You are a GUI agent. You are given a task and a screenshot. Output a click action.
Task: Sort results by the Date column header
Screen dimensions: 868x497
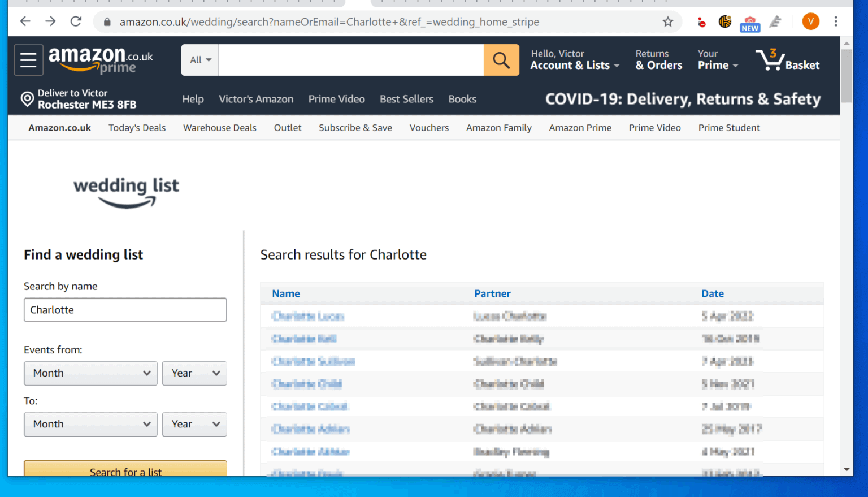point(713,293)
